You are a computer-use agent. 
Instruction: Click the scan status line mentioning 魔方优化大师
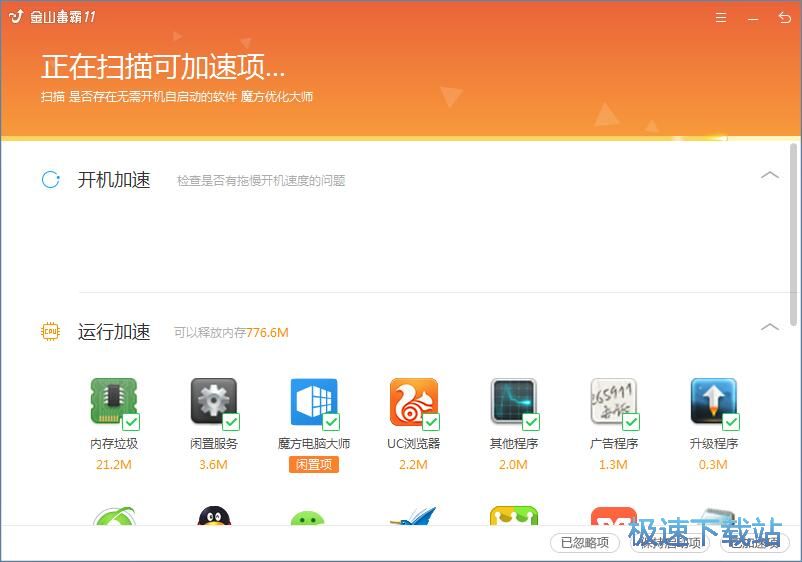(x=177, y=96)
